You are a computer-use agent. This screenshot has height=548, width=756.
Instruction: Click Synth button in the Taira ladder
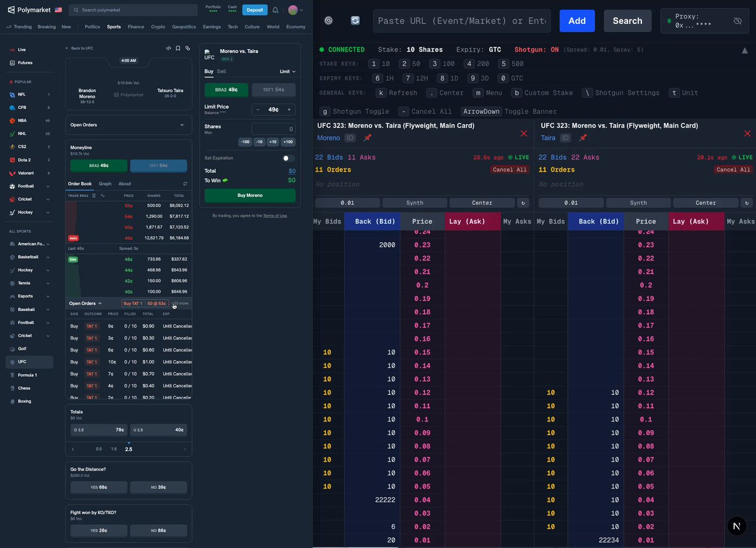tap(638, 203)
